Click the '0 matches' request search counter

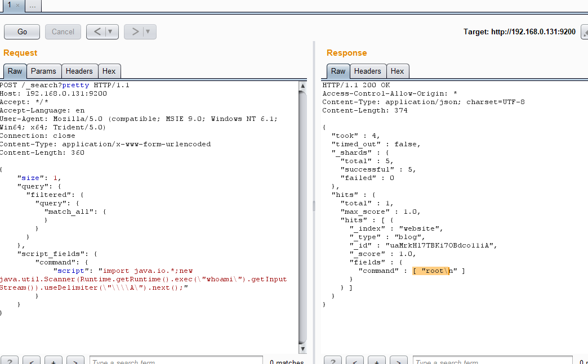(287, 361)
